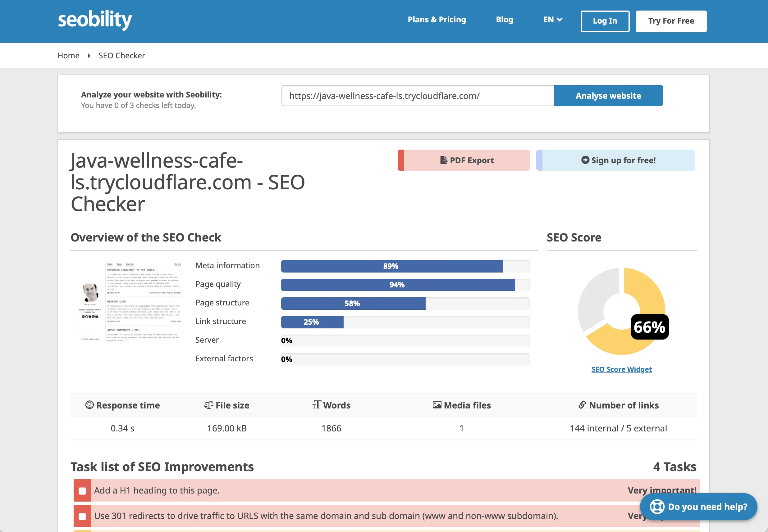Click the PDF Export document icon
The image size is (768, 532).
point(444,160)
